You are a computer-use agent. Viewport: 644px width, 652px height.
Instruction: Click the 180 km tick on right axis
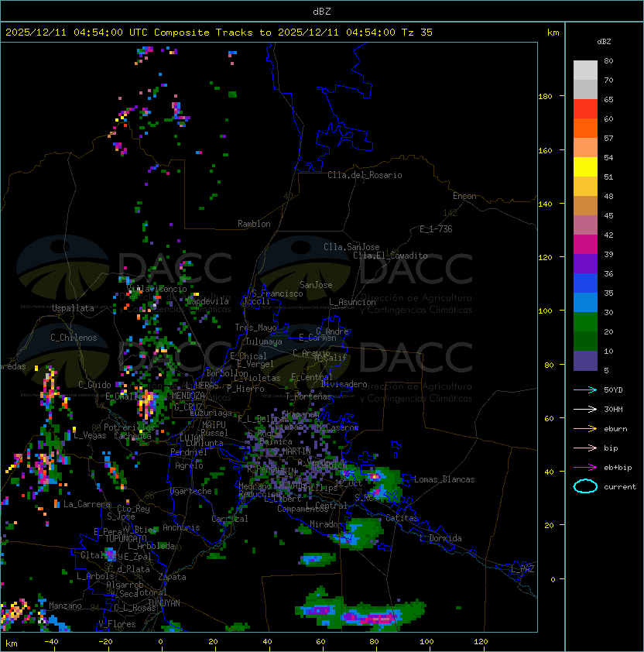click(x=545, y=97)
